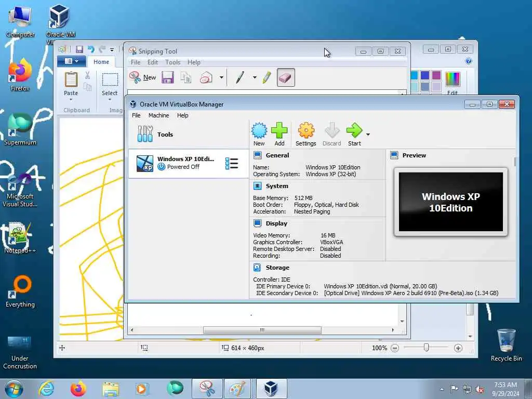
Task: Click Paint zoom slider handle
Action: coord(426,348)
